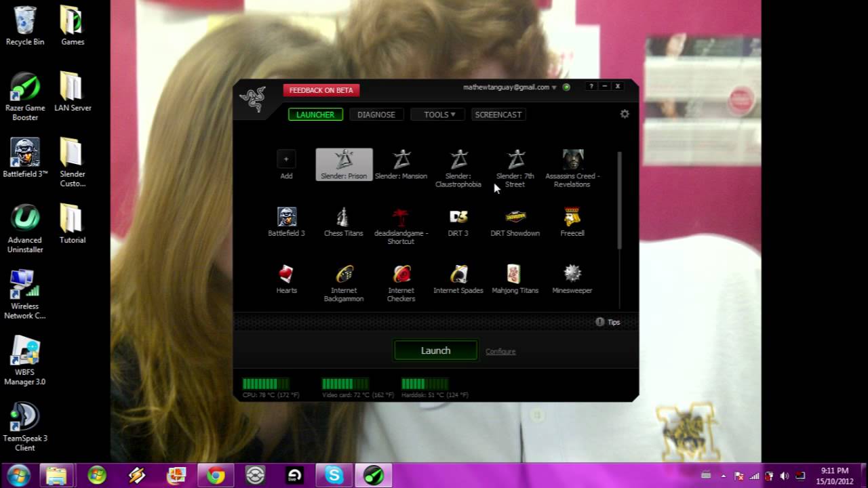Open the Configure link
Viewport: 868px width, 488px height.
[x=500, y=351]
